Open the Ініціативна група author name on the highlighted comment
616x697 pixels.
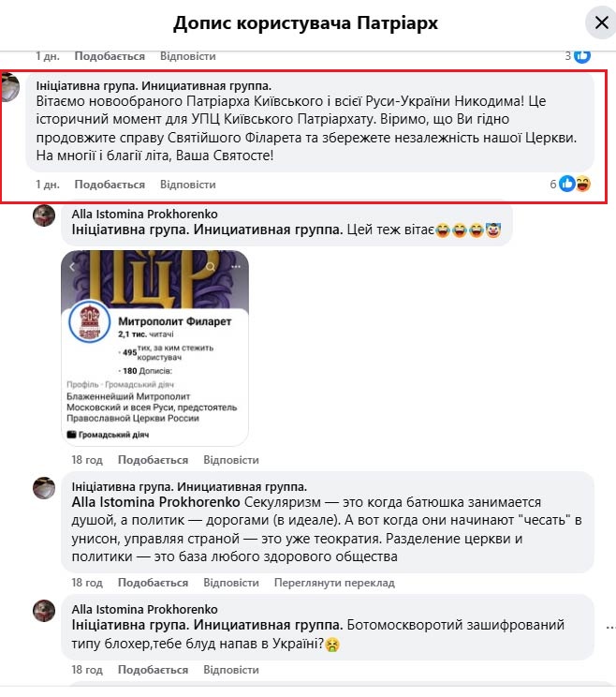[154, 86]
